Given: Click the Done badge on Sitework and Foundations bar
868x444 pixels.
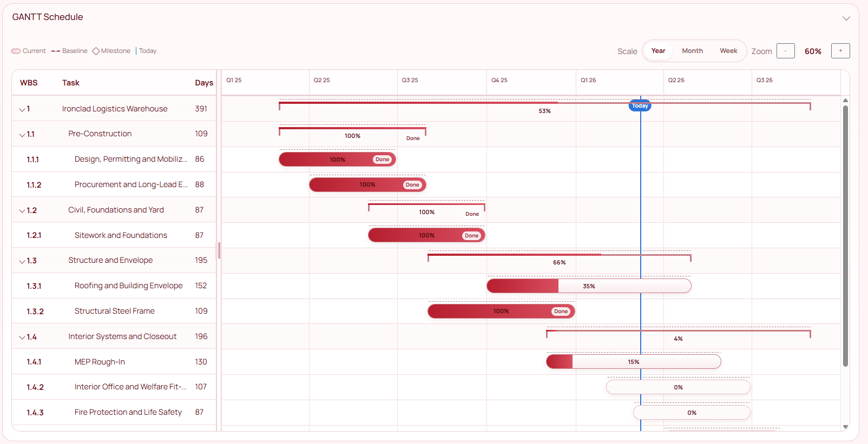Looking at the screenshot, I should coord(471,236).
